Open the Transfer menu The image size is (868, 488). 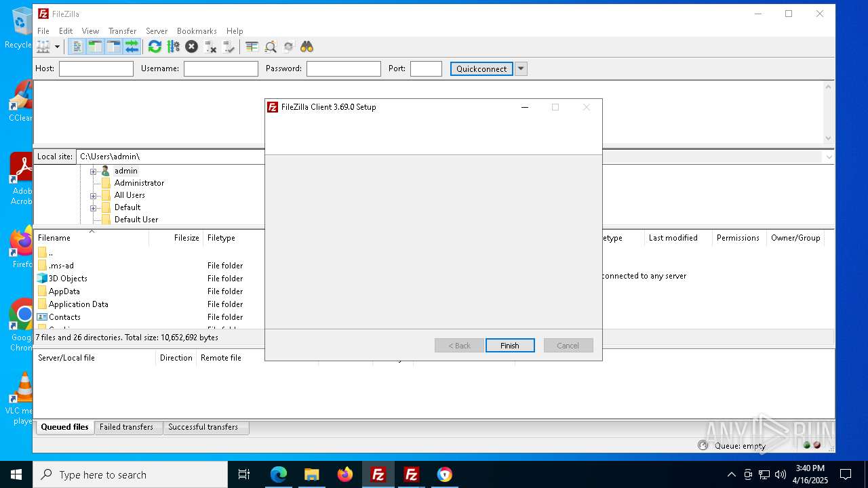tap(122, 31)
